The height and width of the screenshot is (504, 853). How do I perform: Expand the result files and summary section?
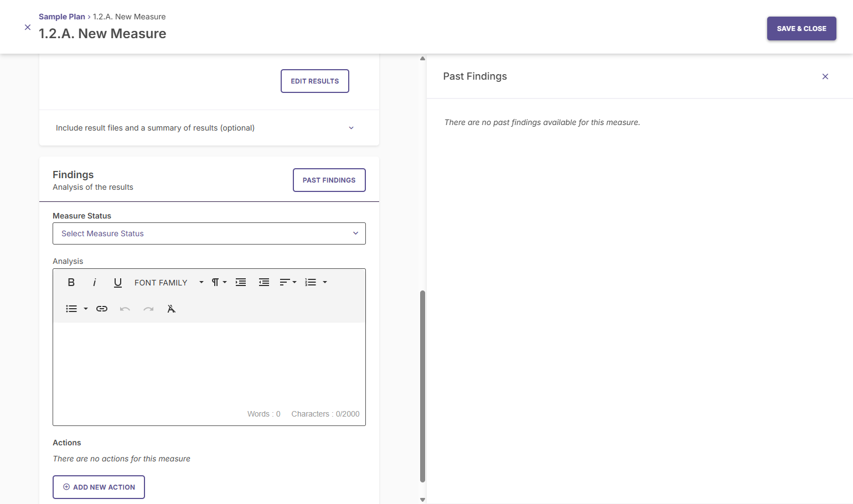[x=209, y=128]
